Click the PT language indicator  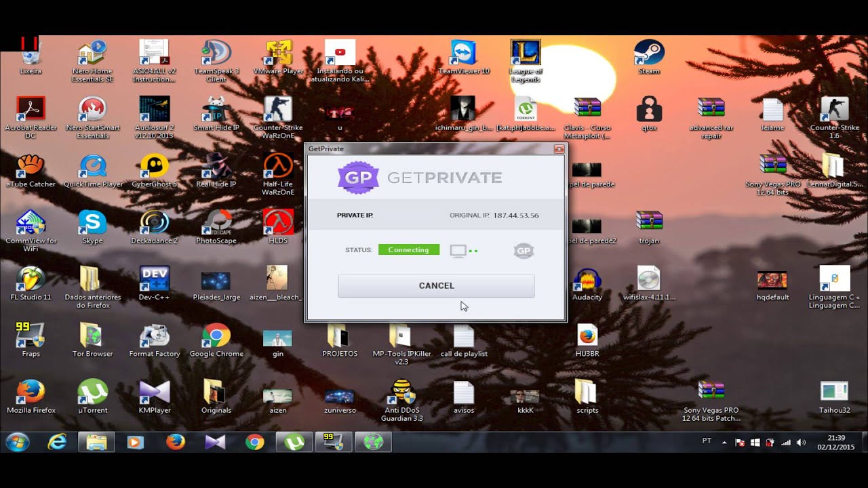(707, 441)
